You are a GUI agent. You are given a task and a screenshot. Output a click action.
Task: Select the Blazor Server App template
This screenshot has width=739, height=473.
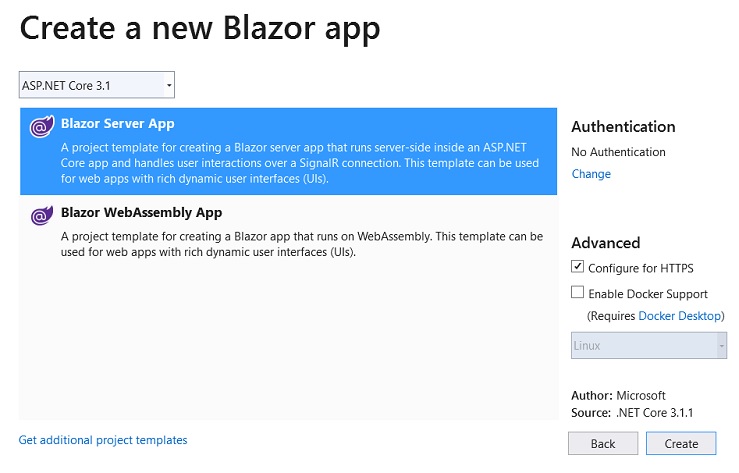click(x=288, y=151)
